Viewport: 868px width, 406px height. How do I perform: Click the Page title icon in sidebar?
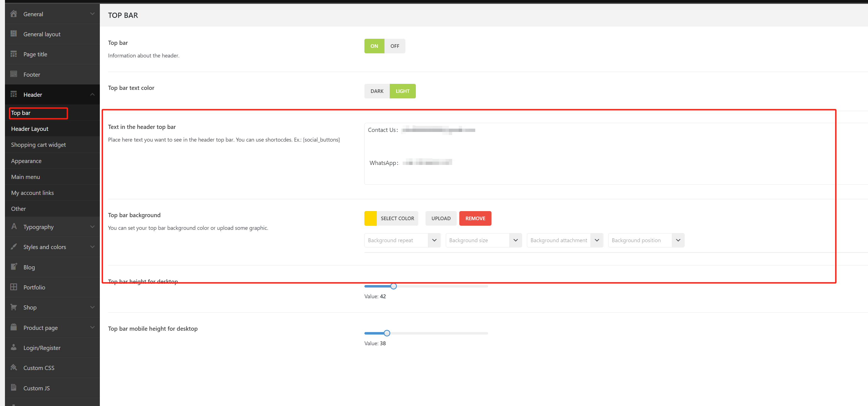(14, 54)
